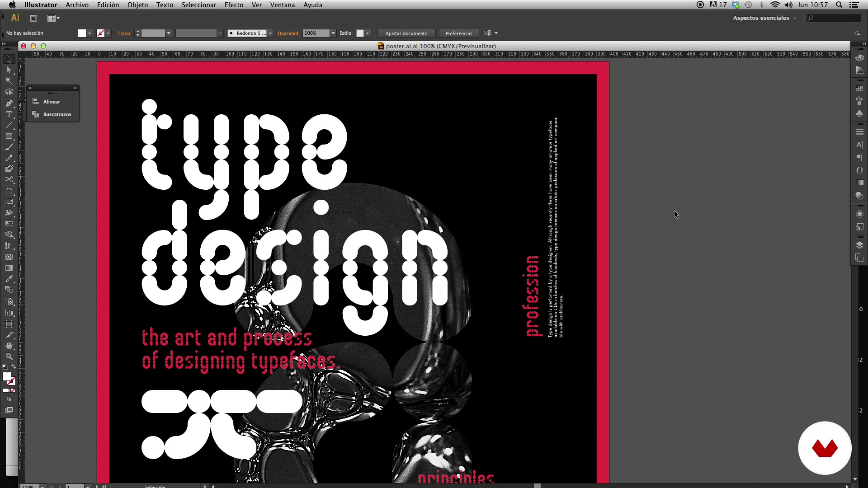Select the Gradient tool
The image size is (868, 488).
(x=9, y=268)
